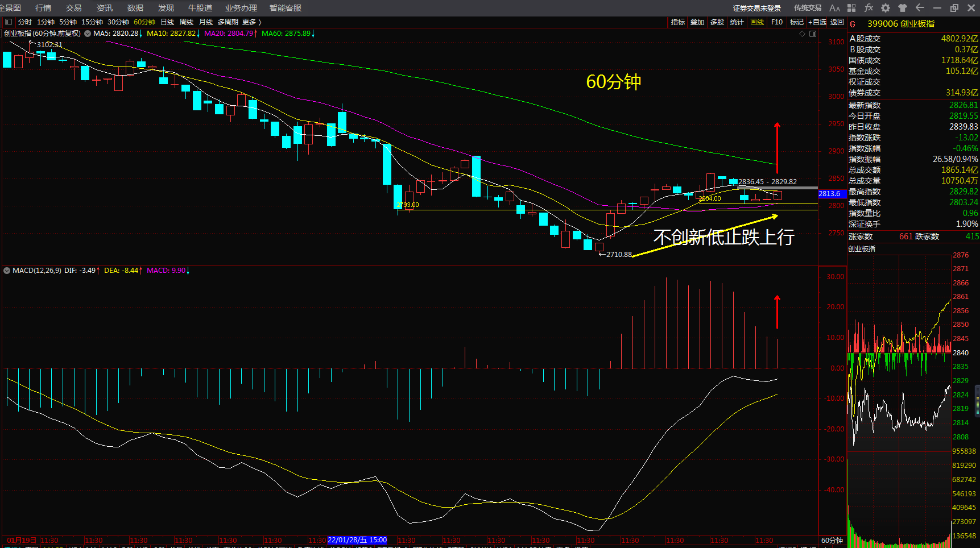Click the back arrow icon in title bar
Screen dimensions: 980x548
click(920, 8)
